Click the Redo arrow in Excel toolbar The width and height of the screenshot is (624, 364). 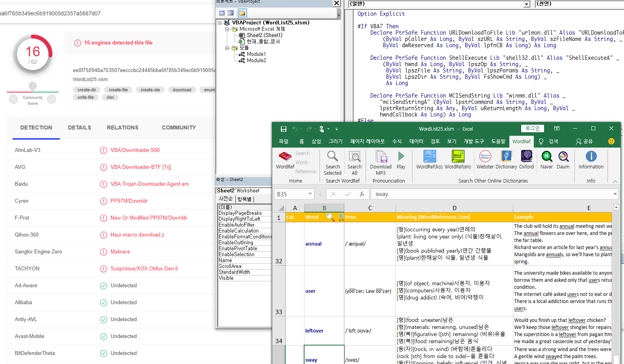309,129
